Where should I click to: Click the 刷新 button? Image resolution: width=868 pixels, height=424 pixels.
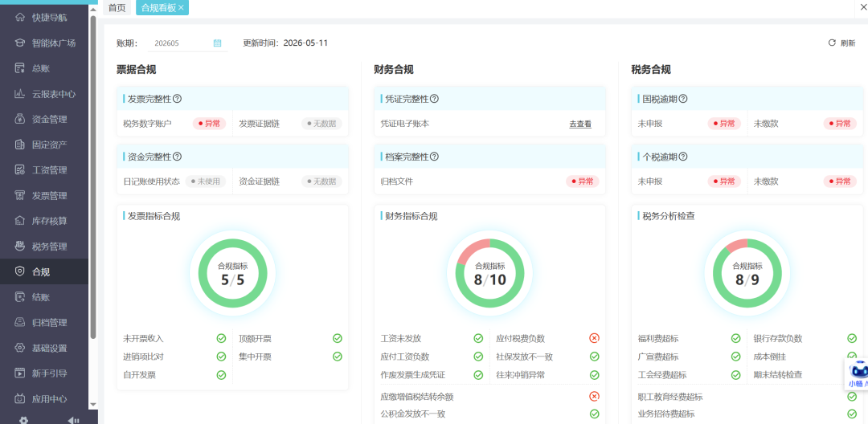(x=841, y=43)
